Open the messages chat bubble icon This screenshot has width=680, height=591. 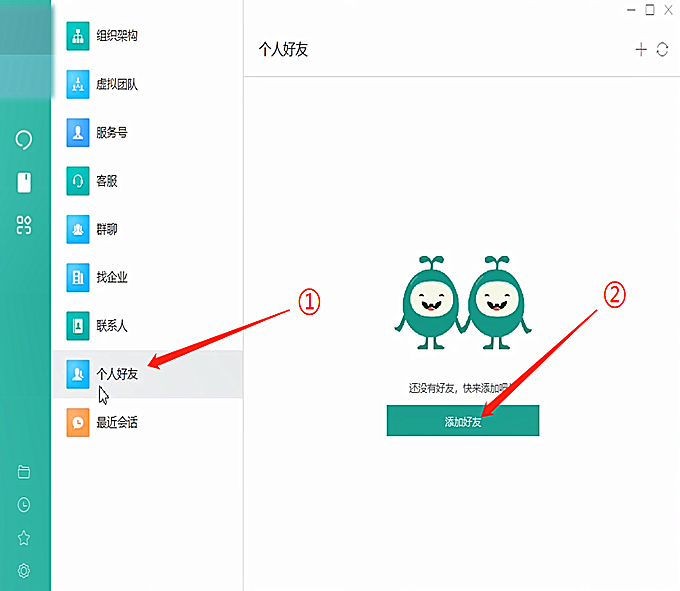(24, 140)
